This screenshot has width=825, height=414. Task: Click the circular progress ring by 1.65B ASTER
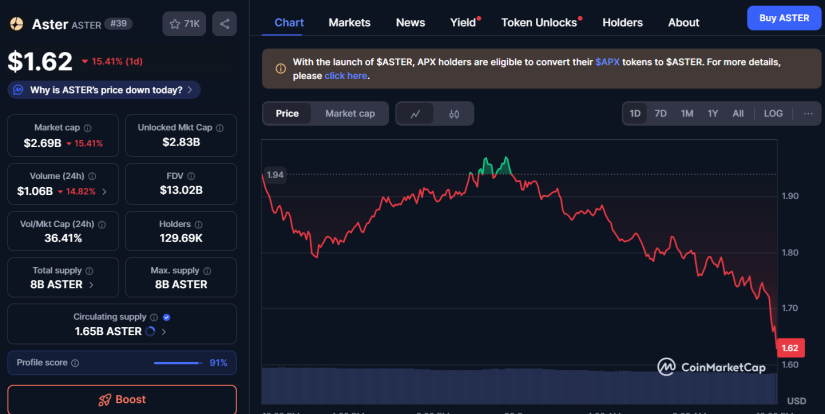tap(150, 331)
